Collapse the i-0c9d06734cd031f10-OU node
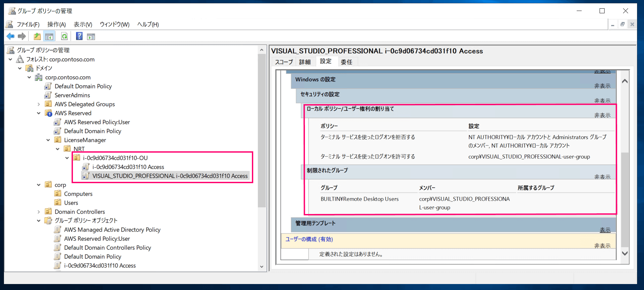Image resolution: width=644 pixels, height=290 pixels. [67, 158]
